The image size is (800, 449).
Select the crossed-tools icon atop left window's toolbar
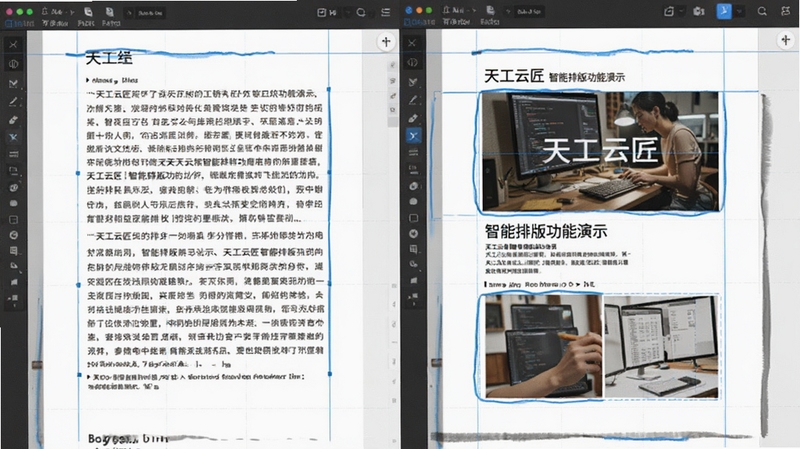tap(13, 45)
